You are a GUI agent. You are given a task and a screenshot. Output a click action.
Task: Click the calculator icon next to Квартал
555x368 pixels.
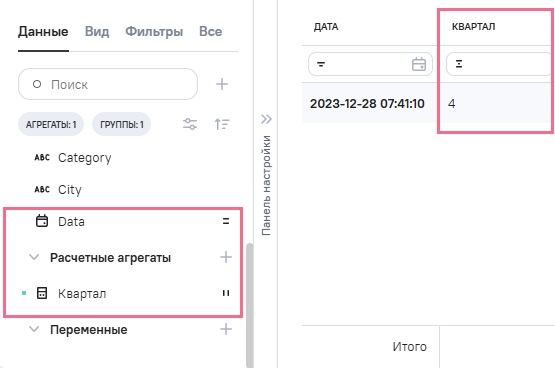click(42, 293)
